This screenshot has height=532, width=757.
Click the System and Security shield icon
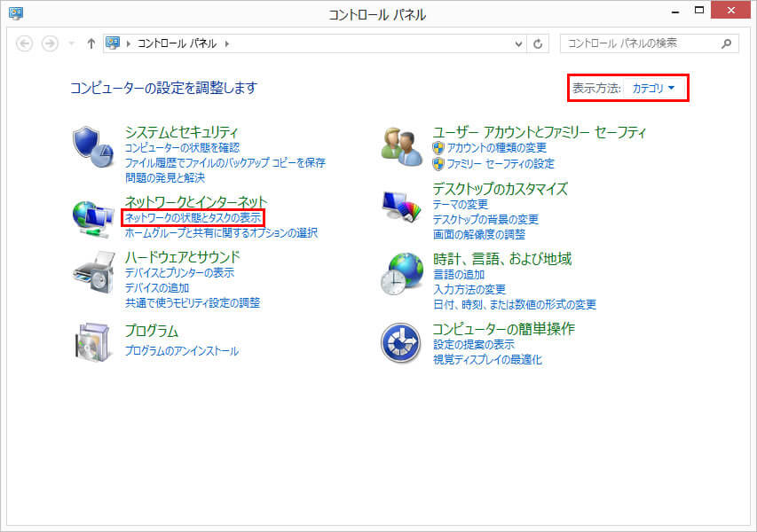point(93,147)
